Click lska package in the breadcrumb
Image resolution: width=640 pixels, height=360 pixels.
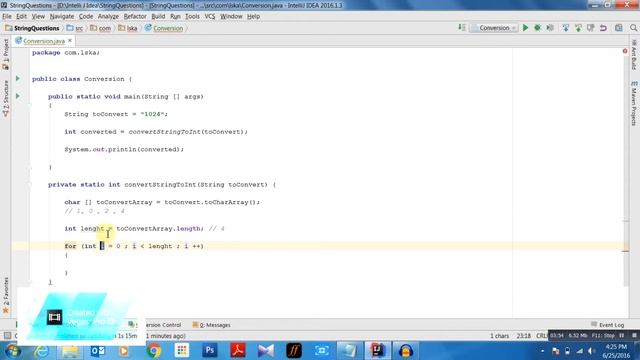[128, 28]
